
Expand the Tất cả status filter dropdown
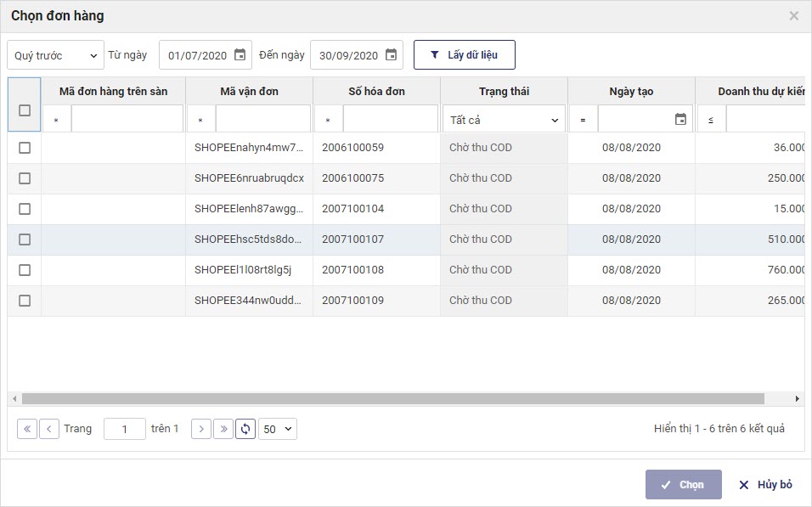[x=504, y=120]
